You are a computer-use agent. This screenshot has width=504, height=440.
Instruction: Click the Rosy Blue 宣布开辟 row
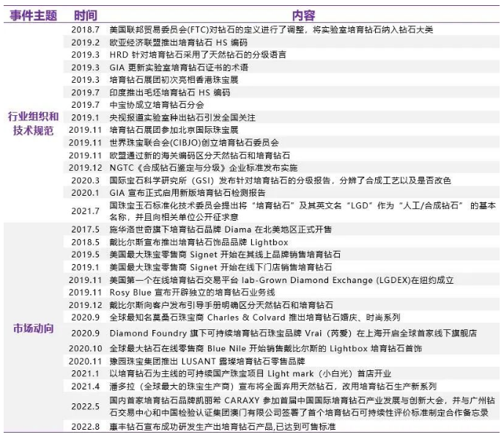coord(192,293)
